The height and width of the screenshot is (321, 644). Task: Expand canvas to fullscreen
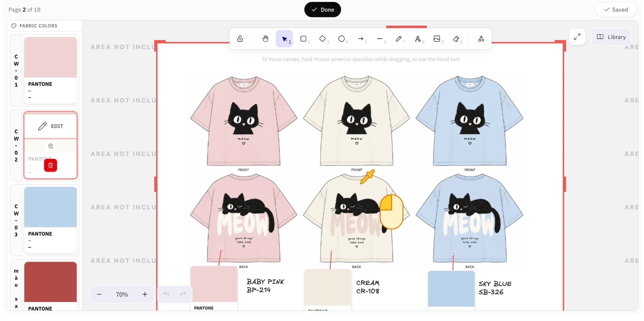tap(577, 37)
